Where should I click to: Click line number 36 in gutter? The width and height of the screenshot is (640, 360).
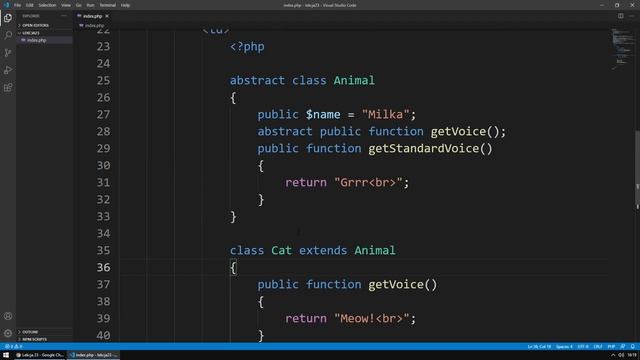coord(103,267)
